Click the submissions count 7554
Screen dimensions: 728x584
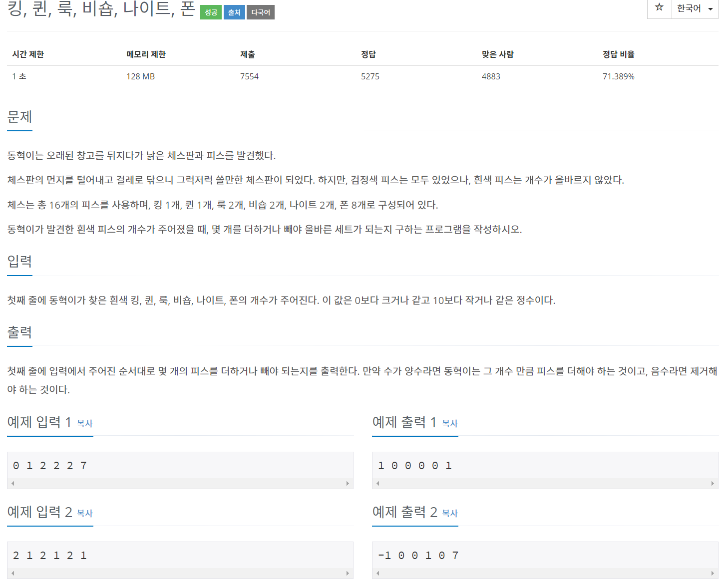(x=249, y=76)
